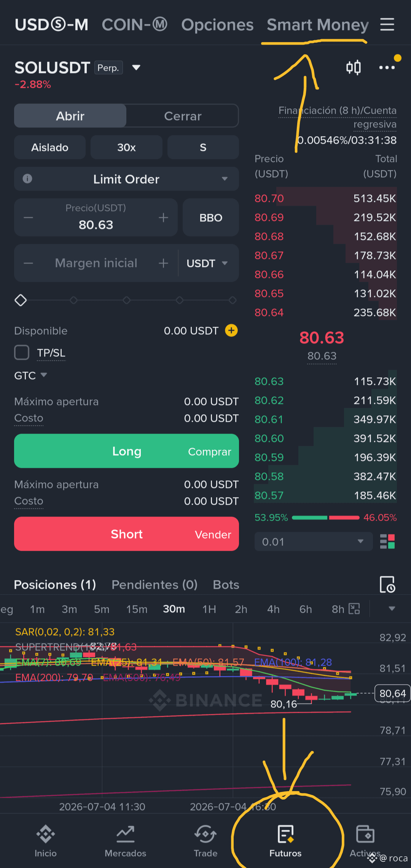Tap the yellow plus deposit icon
411x868 pixels.
click(231, 331)
